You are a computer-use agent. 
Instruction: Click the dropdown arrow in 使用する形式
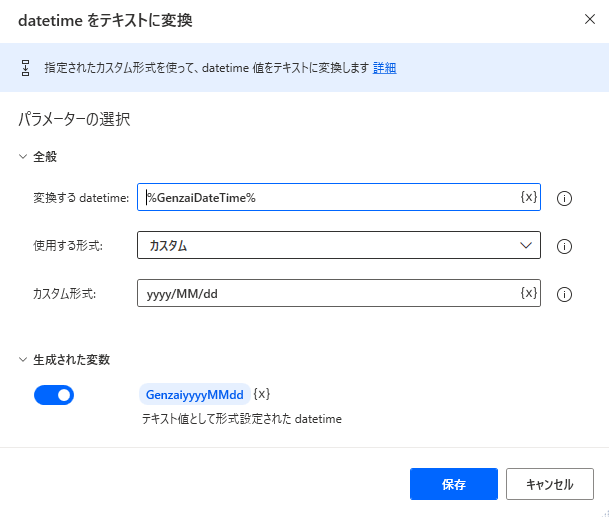tap(526, 245)
